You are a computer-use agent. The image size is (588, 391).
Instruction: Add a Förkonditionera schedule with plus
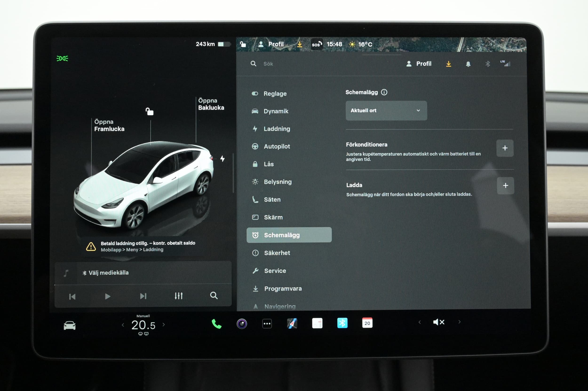point(505,148)
